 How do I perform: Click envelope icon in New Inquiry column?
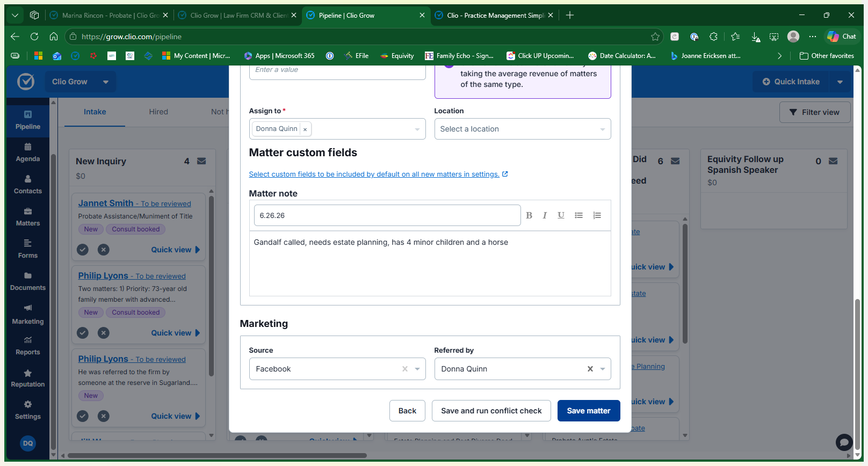[201, 161]
